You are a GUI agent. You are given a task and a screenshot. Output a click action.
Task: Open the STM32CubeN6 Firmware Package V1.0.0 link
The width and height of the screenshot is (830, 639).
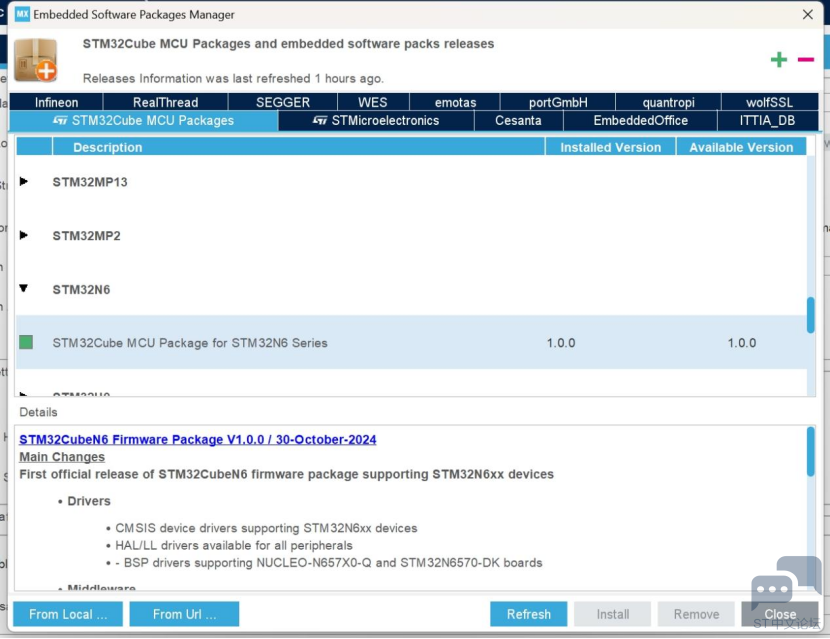(197, 439)
